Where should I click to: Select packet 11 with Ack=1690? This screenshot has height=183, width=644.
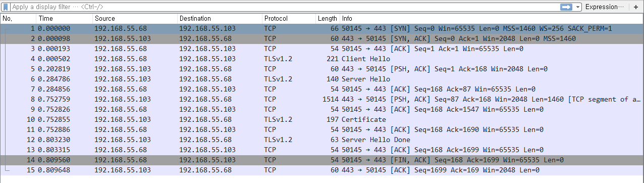tap(322, 129)
